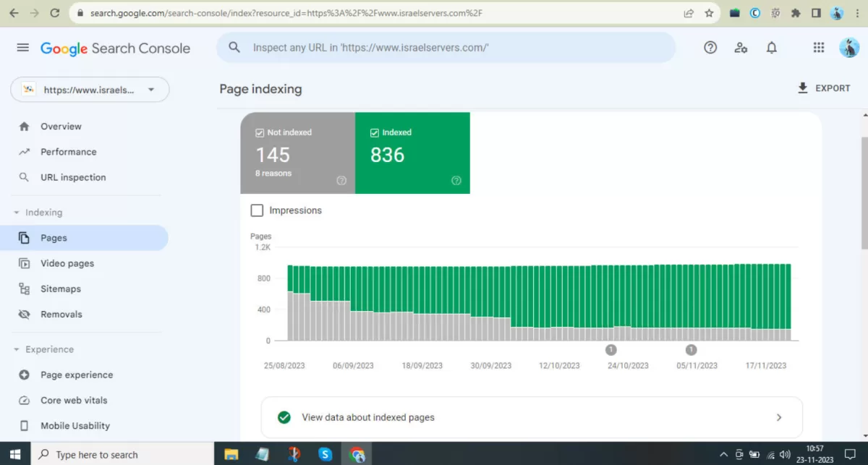
Task: Click the Export download button
Action: coord(824,88)
